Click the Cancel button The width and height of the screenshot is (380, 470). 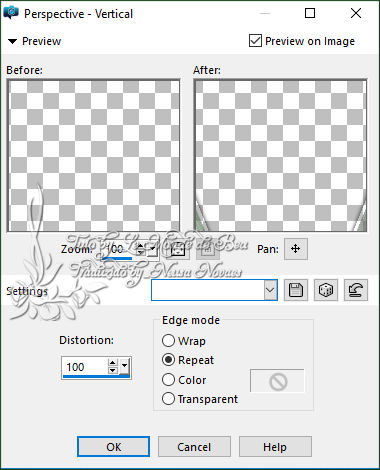pyautogui.click(x=194, y=447)
